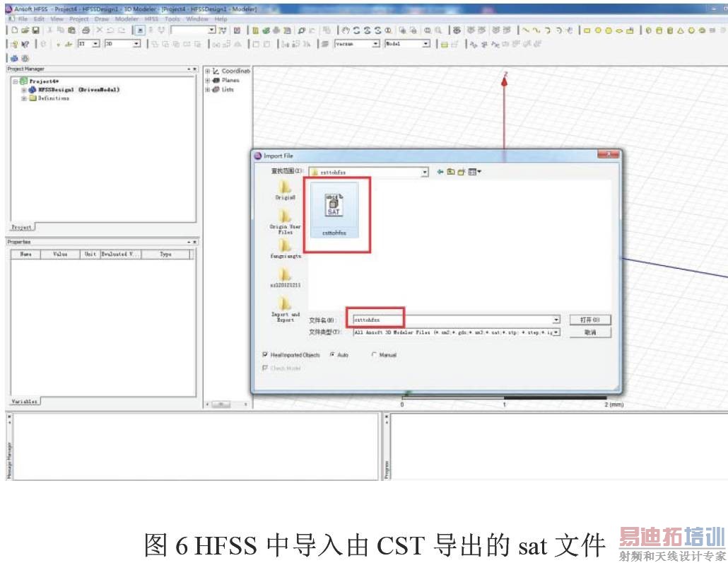Click the Back arrow icon in Import File dialog
Screen dimensions: 728x563
[440, 172]
